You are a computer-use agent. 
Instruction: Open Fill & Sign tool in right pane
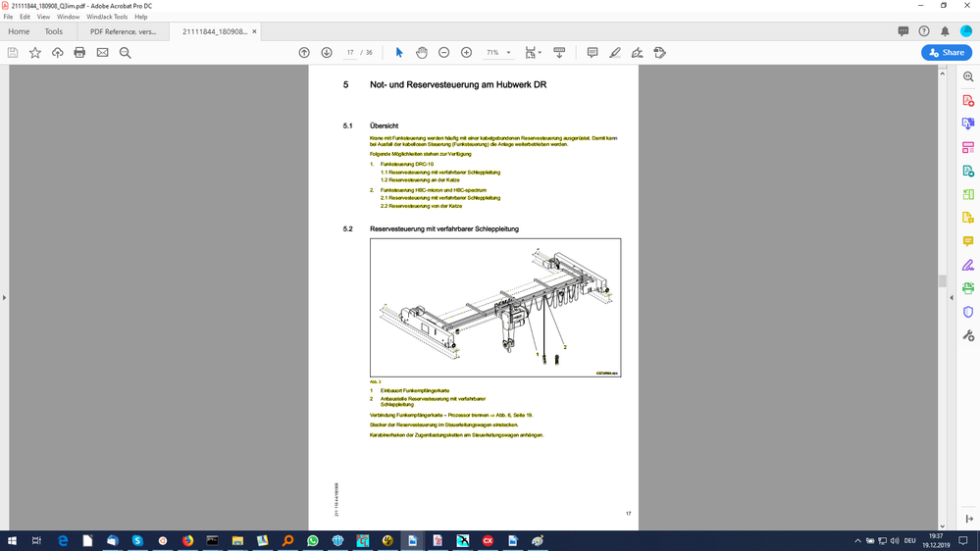[968, 265]
